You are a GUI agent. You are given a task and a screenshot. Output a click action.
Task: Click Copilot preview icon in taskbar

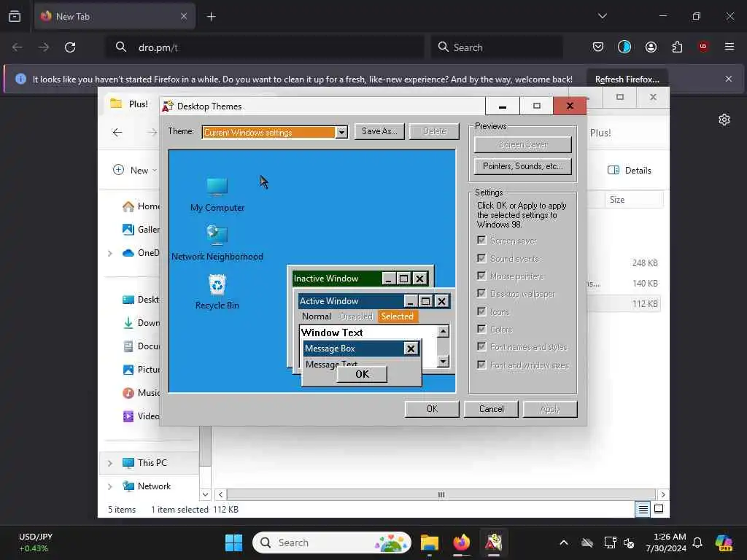(x=724, y=542)
